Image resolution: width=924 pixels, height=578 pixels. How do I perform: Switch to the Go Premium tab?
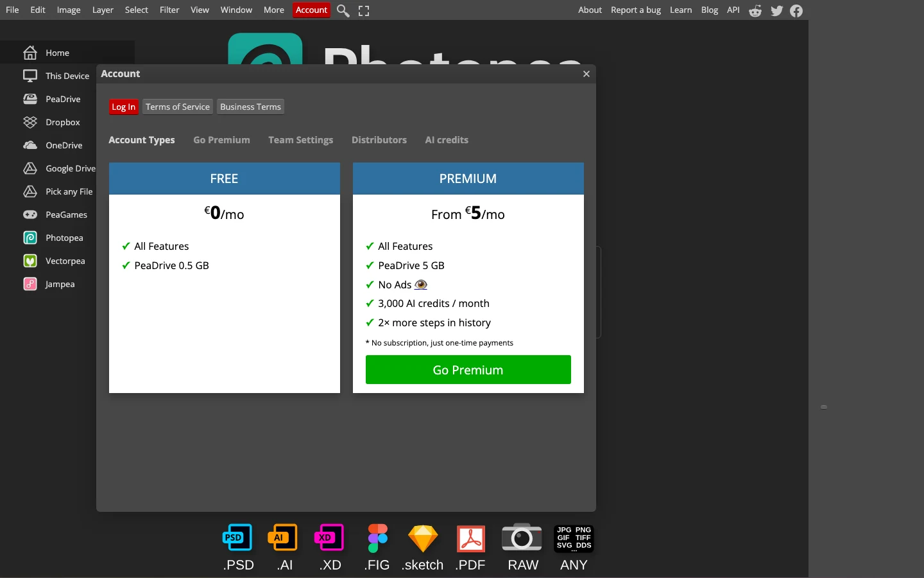pos(221,140)
